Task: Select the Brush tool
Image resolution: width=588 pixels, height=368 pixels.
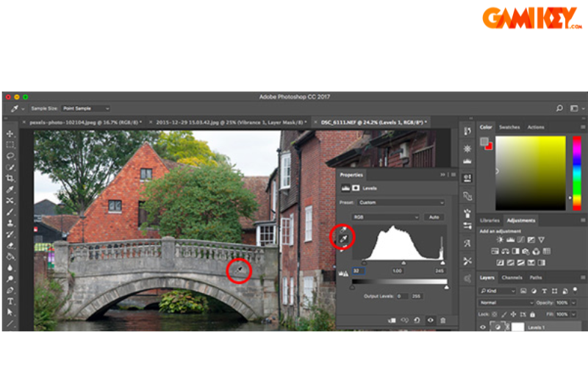Action: tap(10, 212)
